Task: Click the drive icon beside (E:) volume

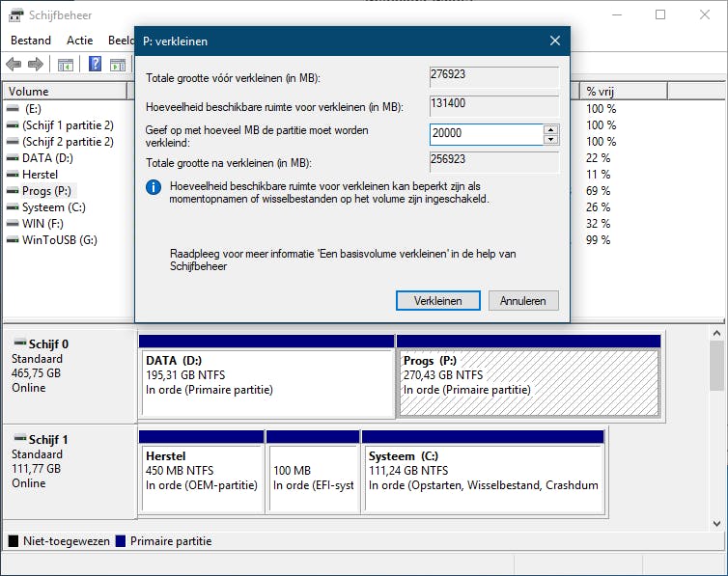Action: [x=13, y=108]
